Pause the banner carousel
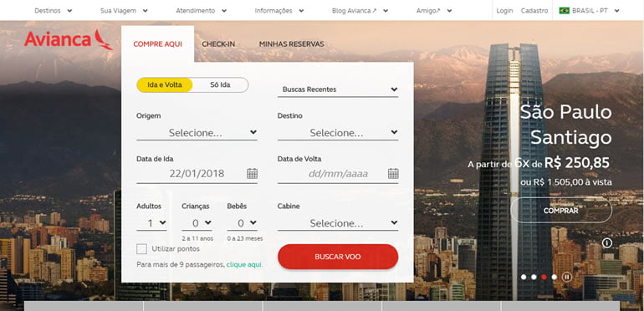The image size is (644, 311). tap(567, 277)
